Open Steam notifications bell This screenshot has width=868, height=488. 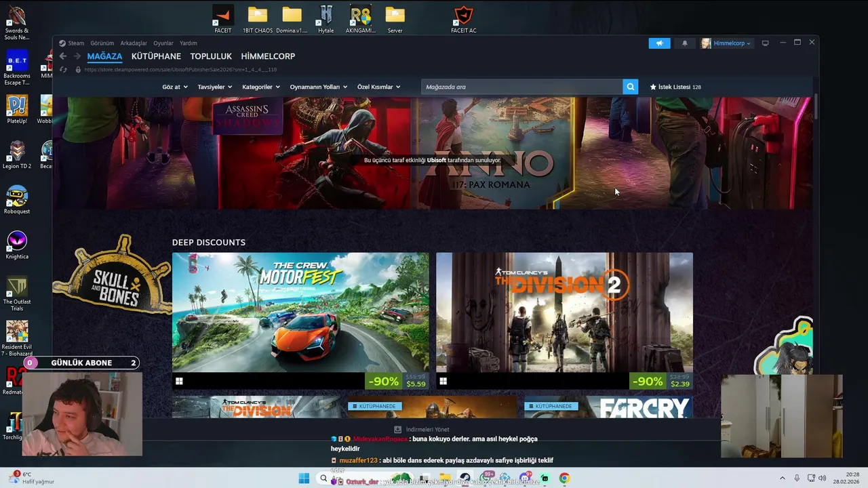point(685,43)
